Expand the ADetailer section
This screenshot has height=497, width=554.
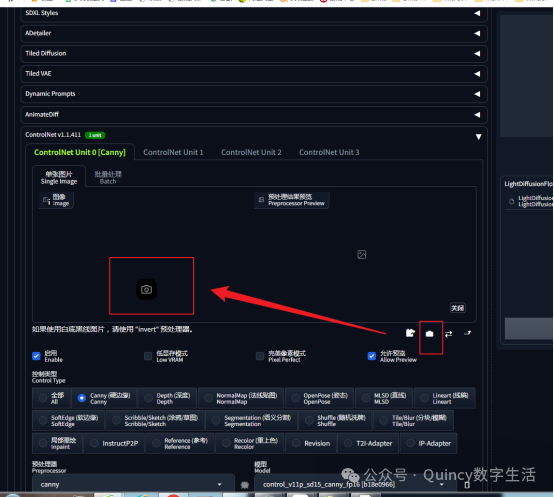click(254, 34)
